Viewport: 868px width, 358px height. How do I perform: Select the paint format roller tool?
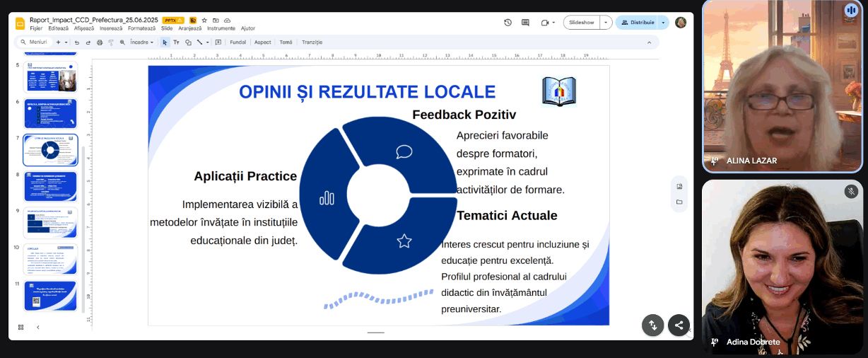point(111,42)
